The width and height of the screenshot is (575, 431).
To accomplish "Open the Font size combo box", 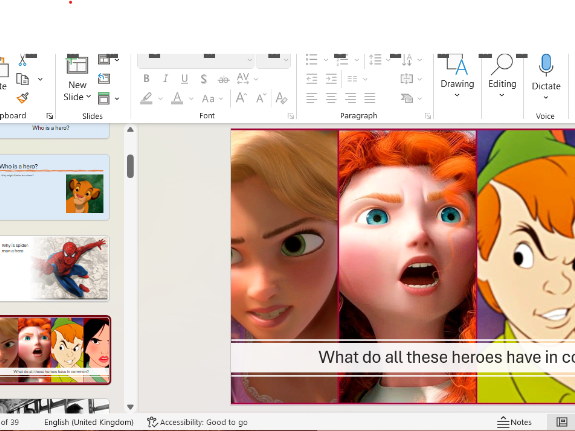I will [x=273, y=61].
